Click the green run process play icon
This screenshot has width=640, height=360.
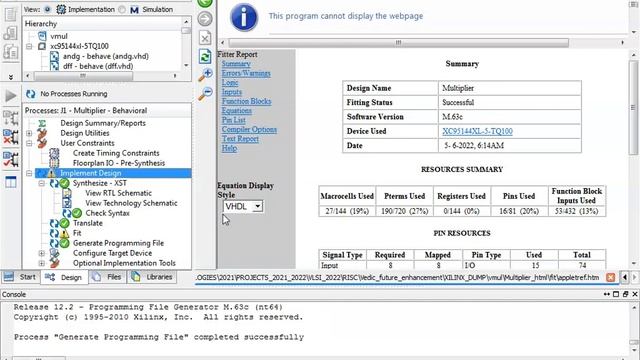(x=11, y=96)
